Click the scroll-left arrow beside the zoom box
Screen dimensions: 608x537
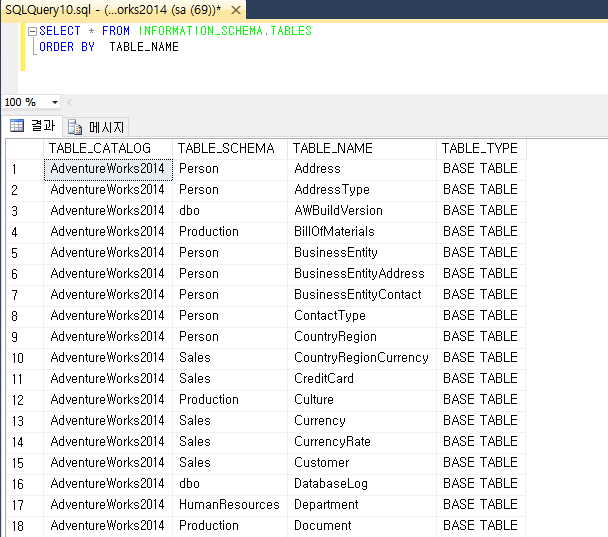70,102
